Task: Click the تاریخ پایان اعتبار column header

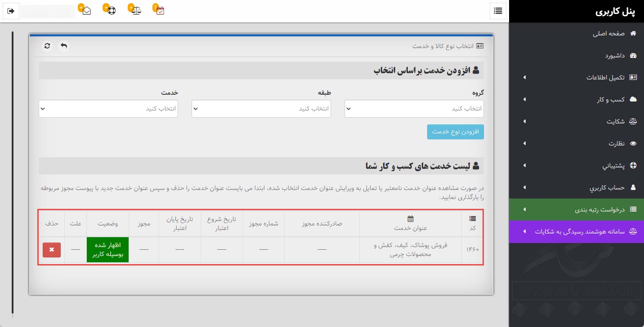Action: click(180, 224)
